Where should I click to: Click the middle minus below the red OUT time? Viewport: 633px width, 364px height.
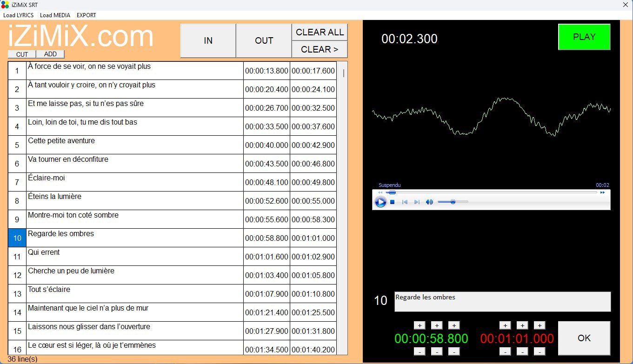[x=522, y=351]
